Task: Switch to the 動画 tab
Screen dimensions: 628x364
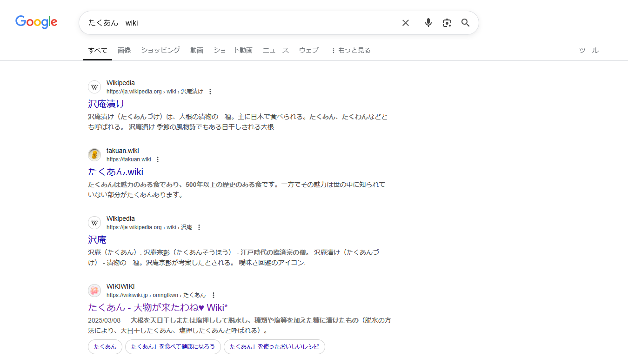Action: pos(197,50)
